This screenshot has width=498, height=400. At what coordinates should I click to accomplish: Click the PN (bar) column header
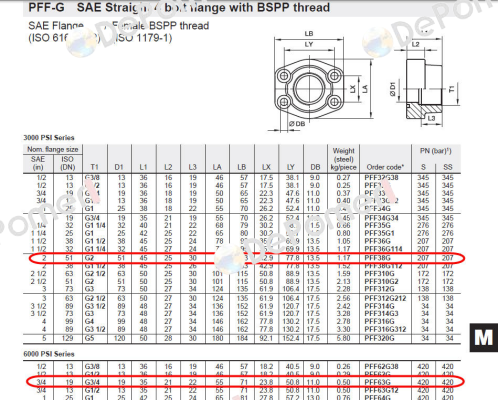436,151
